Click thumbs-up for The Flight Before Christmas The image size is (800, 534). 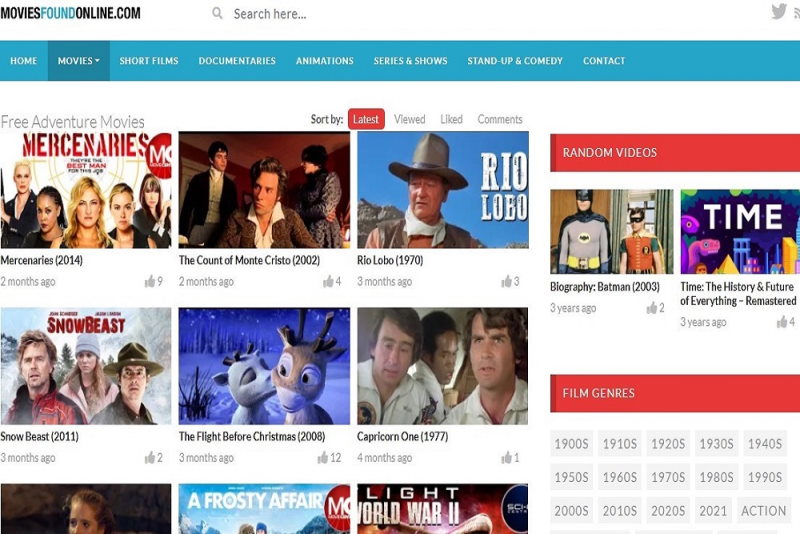coord(323,458)
